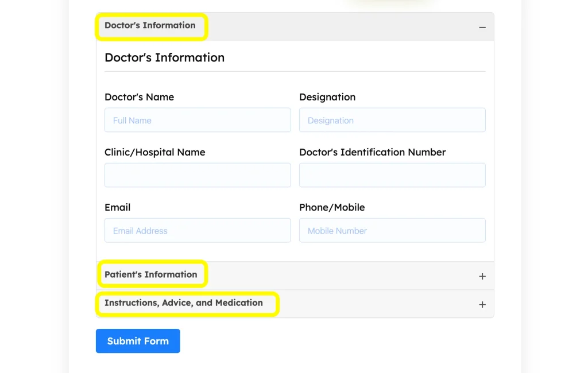Select the Clinic/Hospital Name label text

[154, 152]
